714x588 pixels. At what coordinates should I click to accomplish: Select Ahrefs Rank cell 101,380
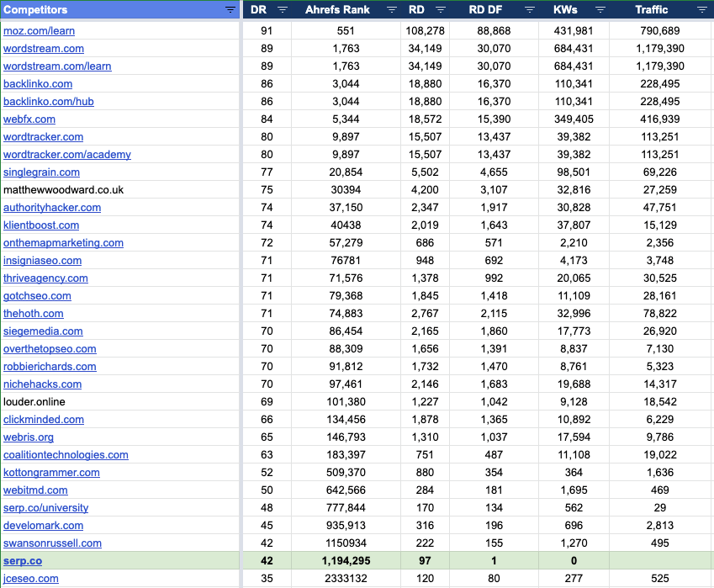click(x=346, y=402)
